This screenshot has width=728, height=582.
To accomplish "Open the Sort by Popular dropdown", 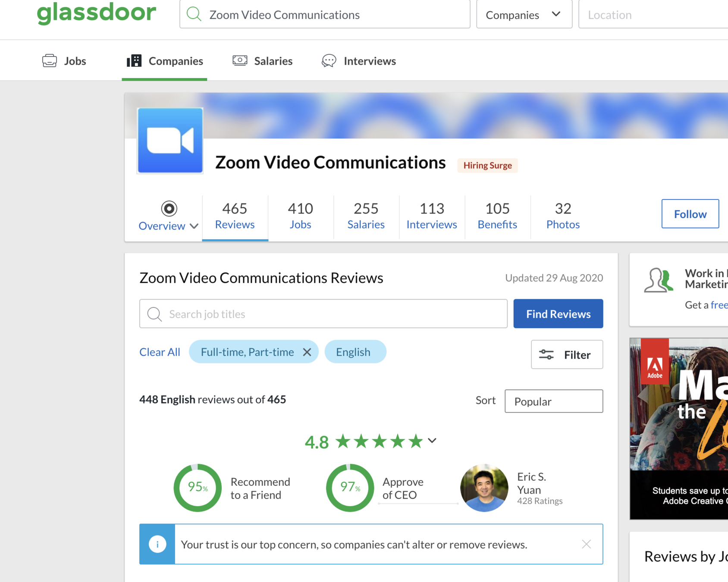I will tap(554, 401).
